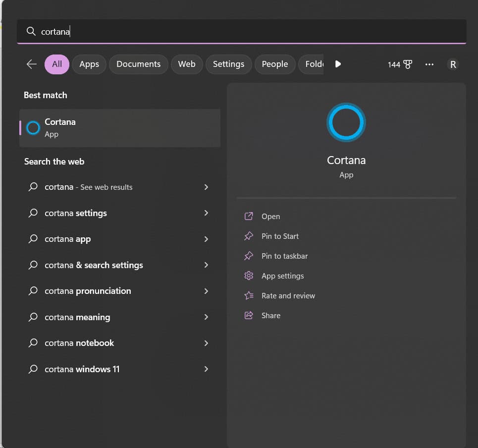This screenshot has height=448, width=478.
Task: Click the search text field containing 'cortana'
Action: click(241, 31)
